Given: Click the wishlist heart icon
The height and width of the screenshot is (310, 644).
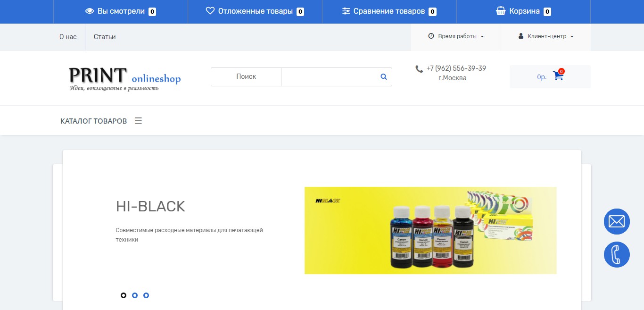Looking at the screenshot, I should click(210, 11).
